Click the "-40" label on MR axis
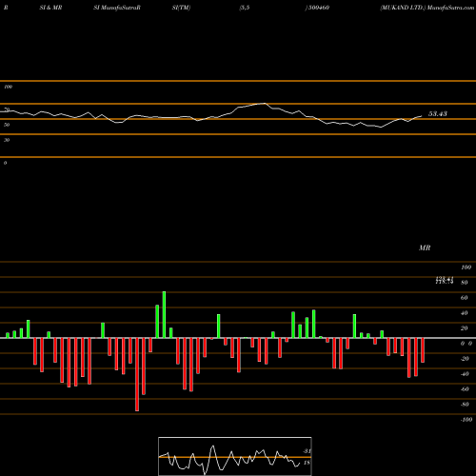 coord(465,374)
